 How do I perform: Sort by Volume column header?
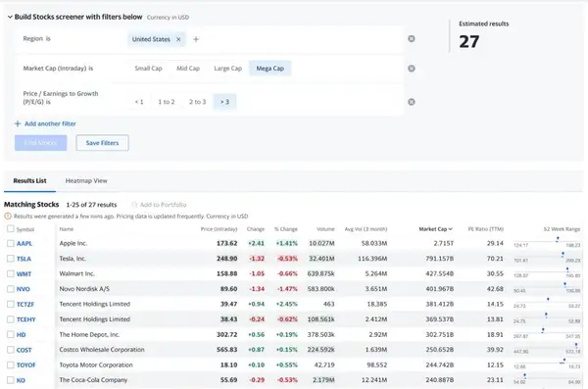(x=325, y=229)
